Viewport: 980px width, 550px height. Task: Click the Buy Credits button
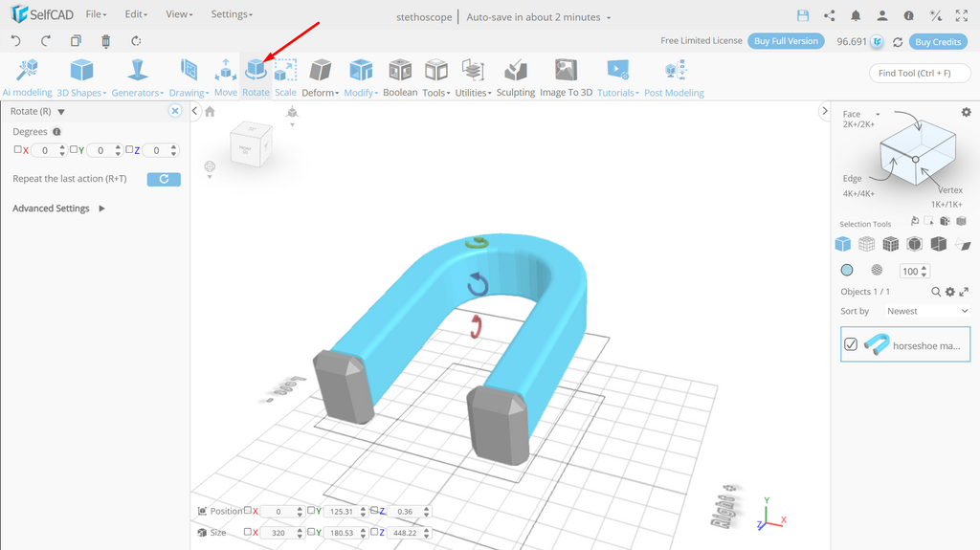(938, 42)
